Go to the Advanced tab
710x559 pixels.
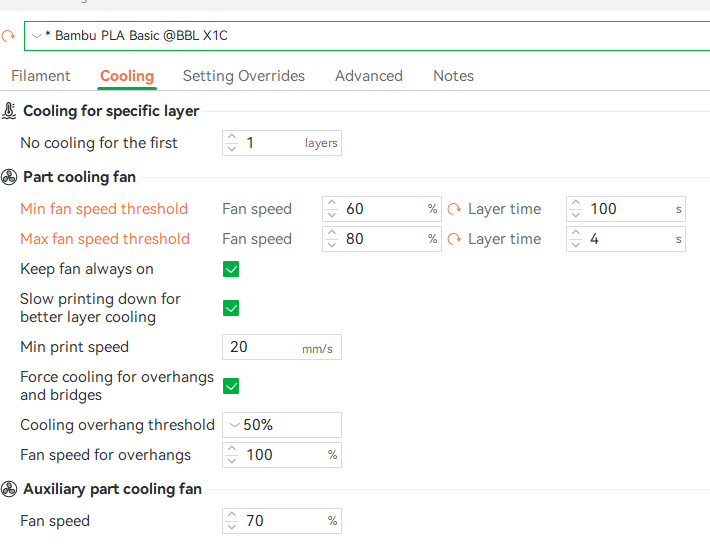coord(369,76)
